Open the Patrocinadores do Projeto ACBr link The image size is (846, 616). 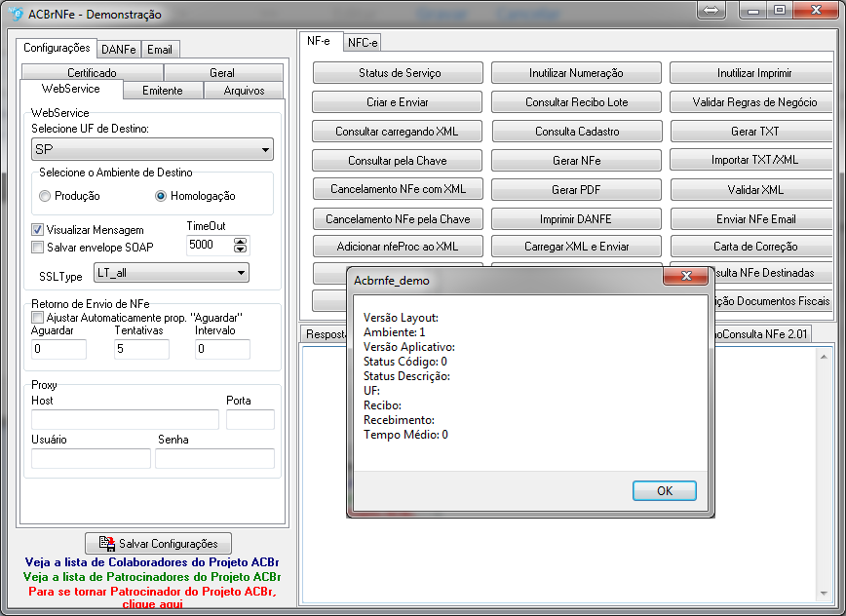[152, 577]
